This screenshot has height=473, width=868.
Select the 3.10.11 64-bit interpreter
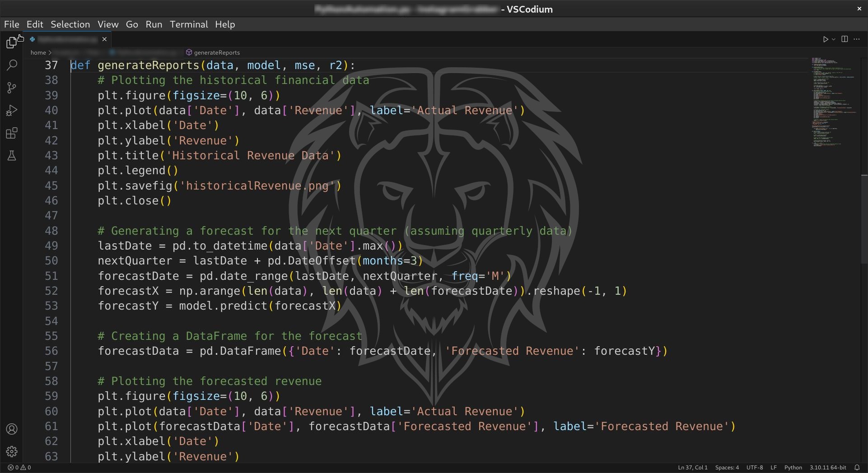tap(828, 468)
